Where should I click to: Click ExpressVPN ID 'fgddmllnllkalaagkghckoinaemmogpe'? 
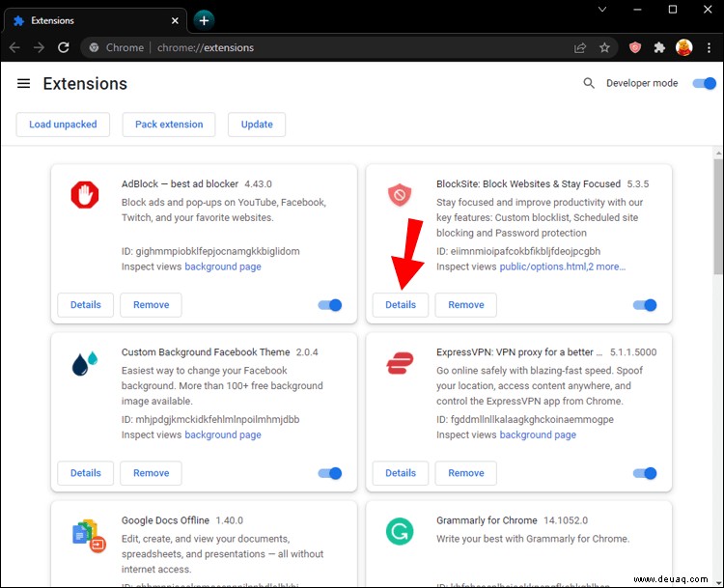tap(532, 419)
